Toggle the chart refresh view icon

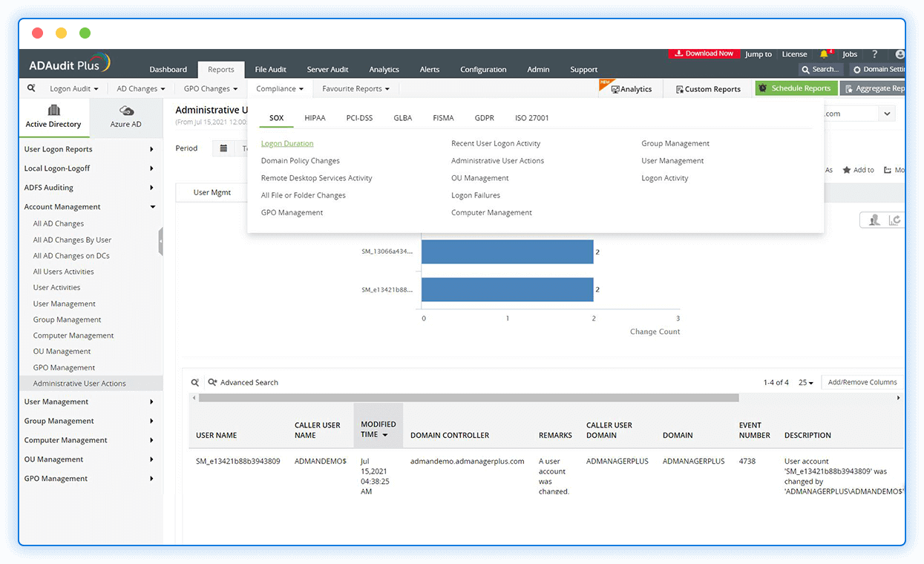tap(896, 220)
